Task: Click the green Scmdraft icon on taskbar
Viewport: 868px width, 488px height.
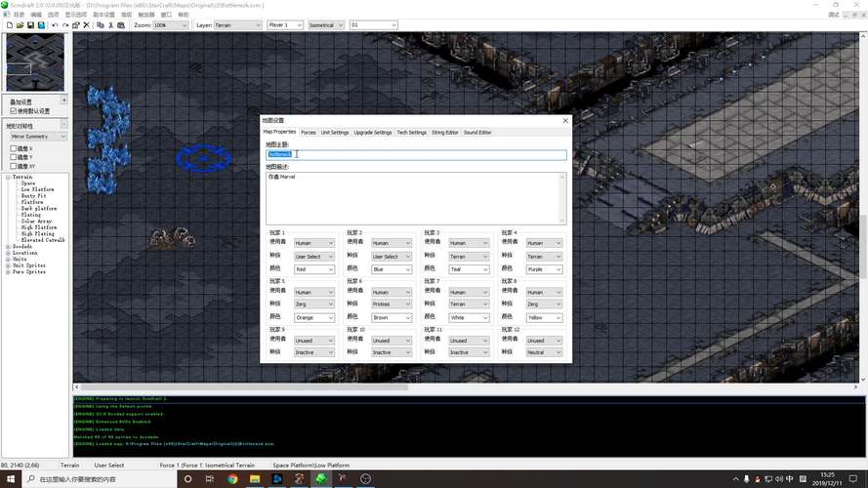Action: pyautogui.click(x=321, y=479)
